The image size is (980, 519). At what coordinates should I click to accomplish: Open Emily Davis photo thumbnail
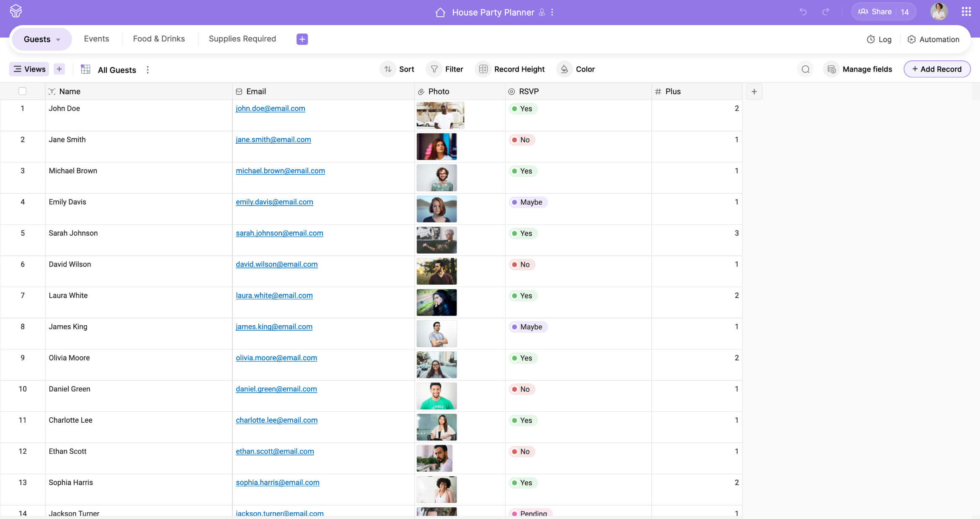tap(436, 208)
